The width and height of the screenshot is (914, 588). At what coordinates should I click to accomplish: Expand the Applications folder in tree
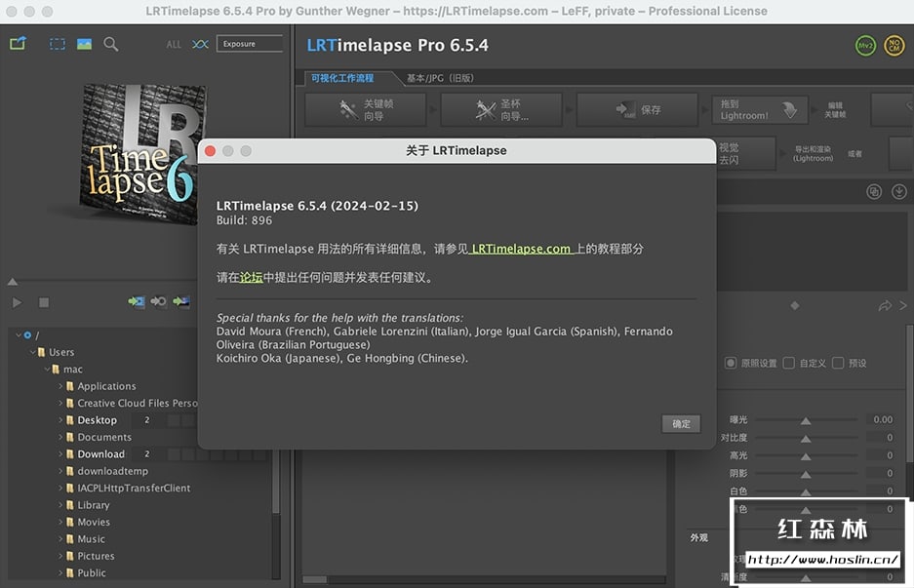60,386
